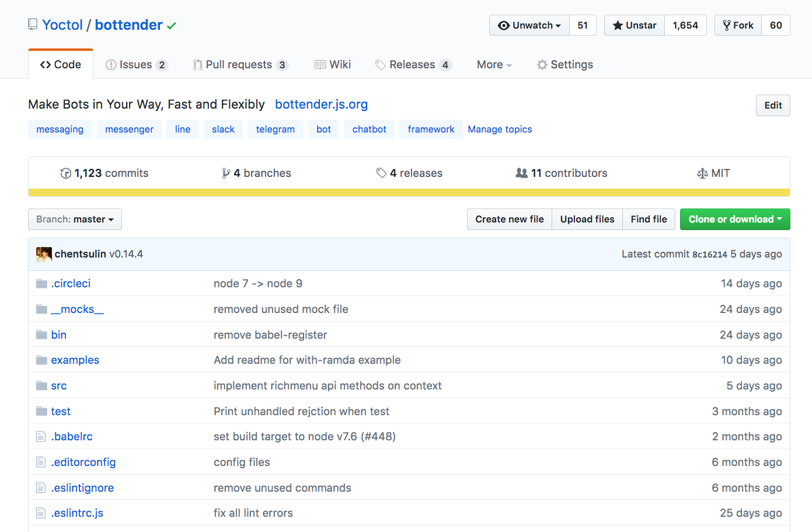The image size is (812, 532).
Task: Open the __mocks__ folder
Action: pyautogui.click(x=77, y=309)
